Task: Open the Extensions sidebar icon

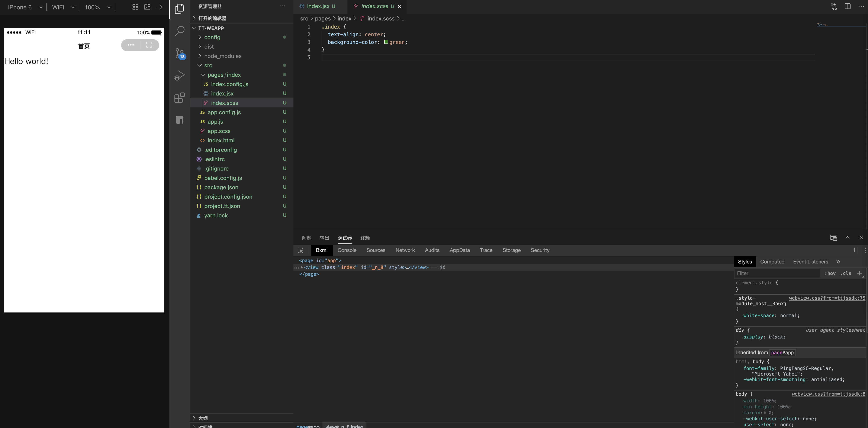Action: pos(179,98)
